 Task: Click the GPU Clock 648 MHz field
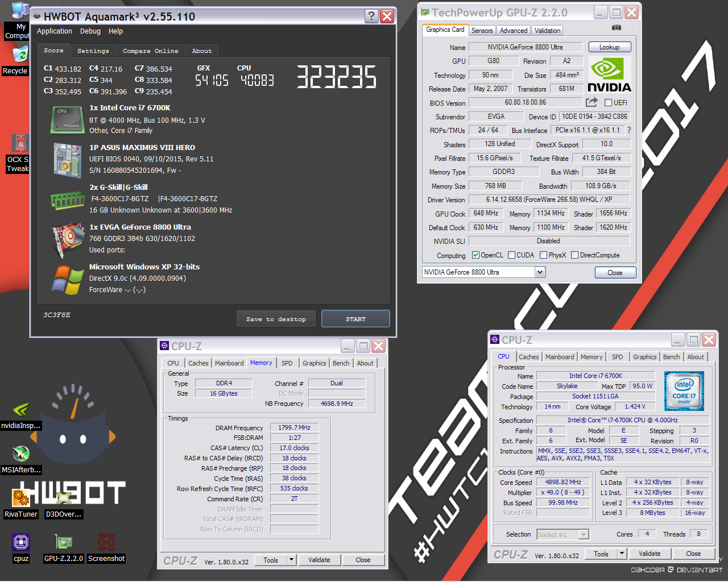click(486, 213)
